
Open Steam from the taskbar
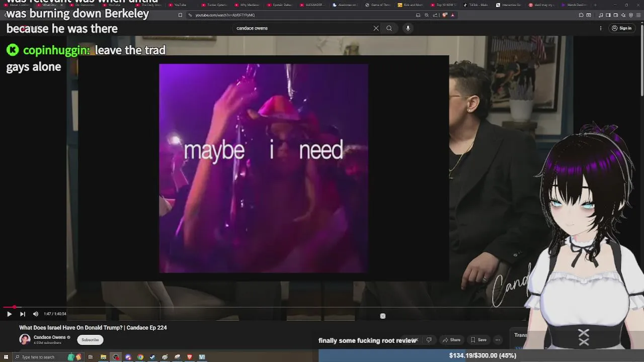click(x=152, y=357)
